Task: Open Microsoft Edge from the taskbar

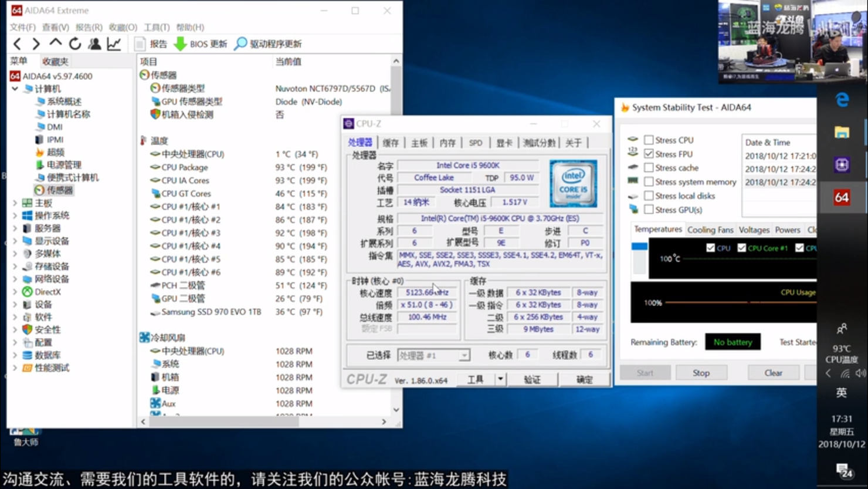Action: pyautogui.click(x=842, y=100)
